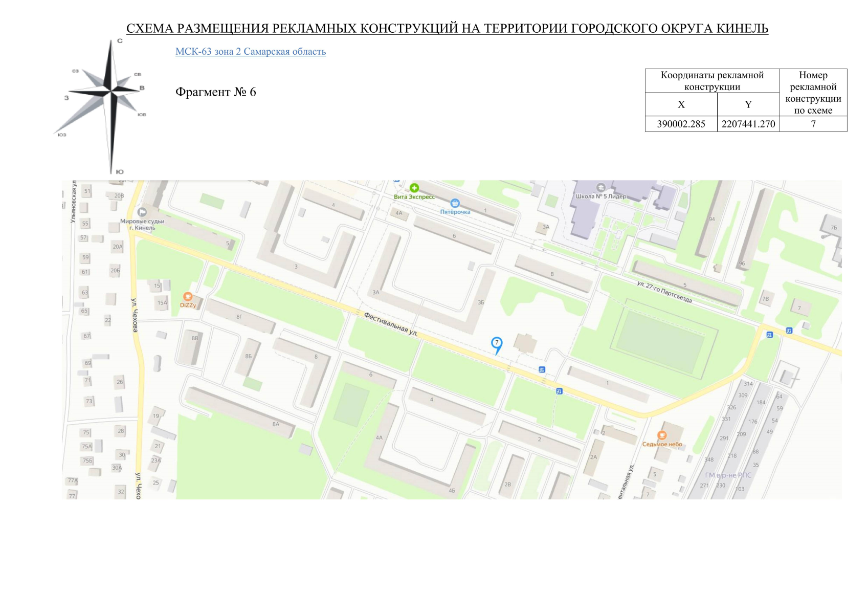
Task: Click building 3Б on the map
Action: pos(481,302)
